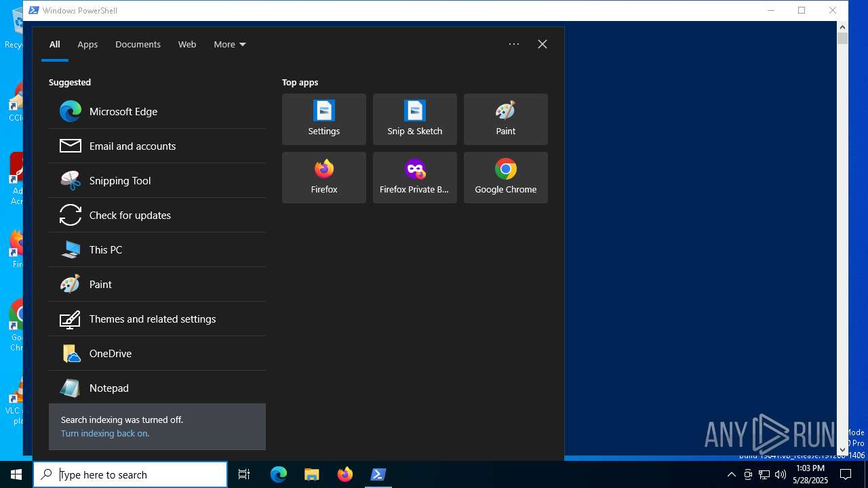Select PowerShell taskbar button
The width and height of the screenshot is (868, 488).
pos(378,474)
